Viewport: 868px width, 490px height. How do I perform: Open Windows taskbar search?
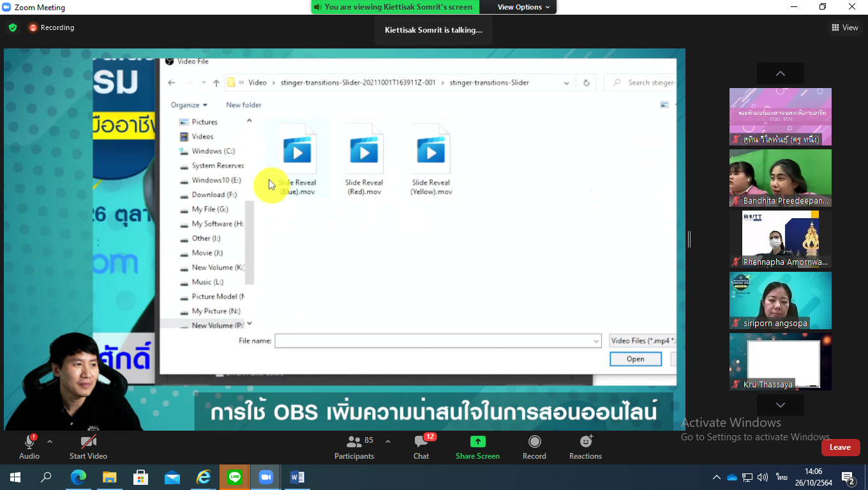(46, 477)
